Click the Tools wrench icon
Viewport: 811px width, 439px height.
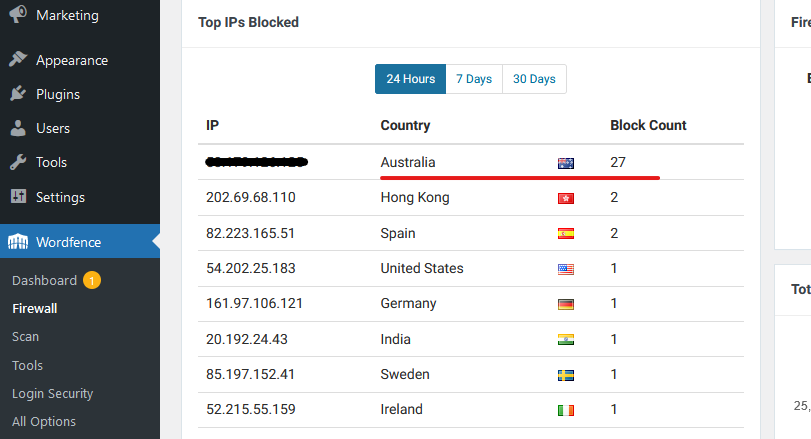[x=18, y=162]
